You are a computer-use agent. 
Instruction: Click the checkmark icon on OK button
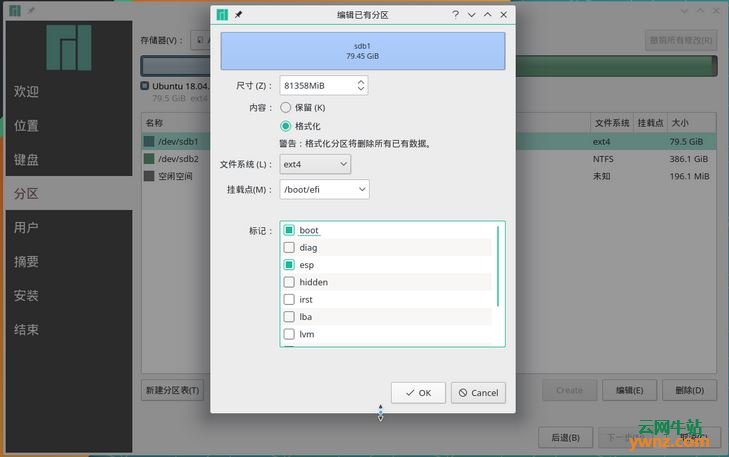[x=408, y=393]
